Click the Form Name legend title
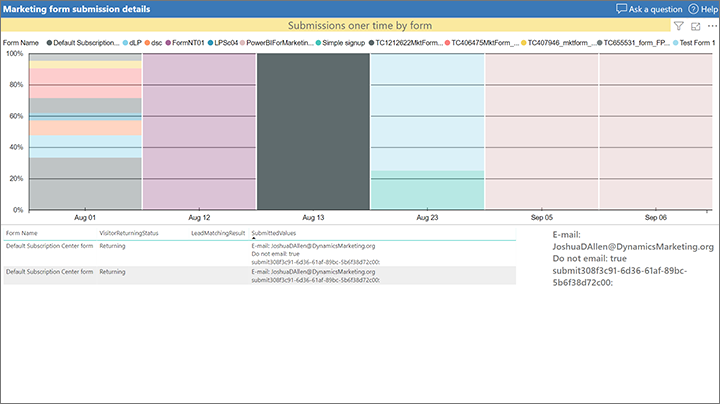 21,43
